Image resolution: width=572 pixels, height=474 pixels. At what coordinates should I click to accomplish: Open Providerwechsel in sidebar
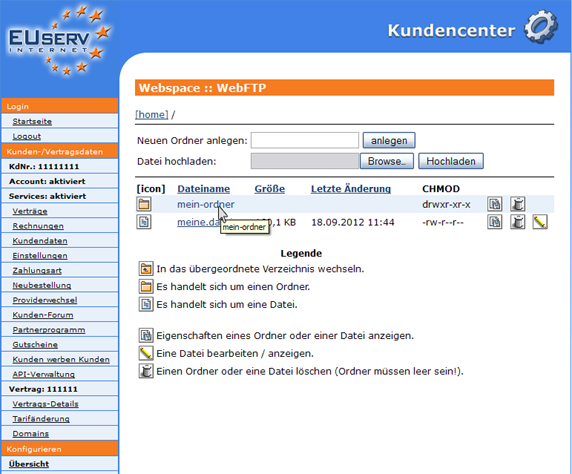(45, 300)
